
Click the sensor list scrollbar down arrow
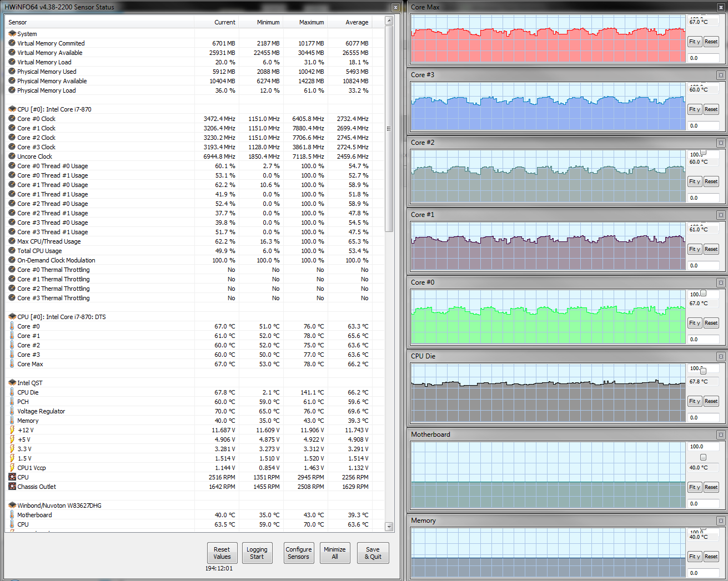point(389,527)
